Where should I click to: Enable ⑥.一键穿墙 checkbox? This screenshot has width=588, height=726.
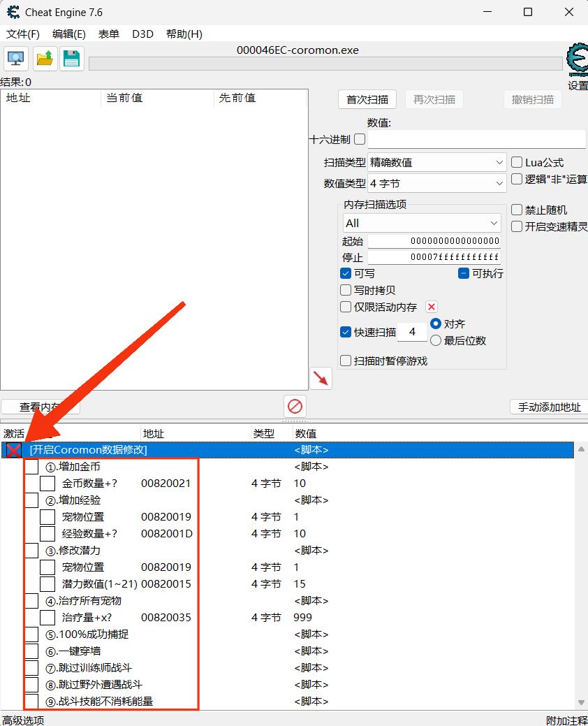click(x=31, y=651)
